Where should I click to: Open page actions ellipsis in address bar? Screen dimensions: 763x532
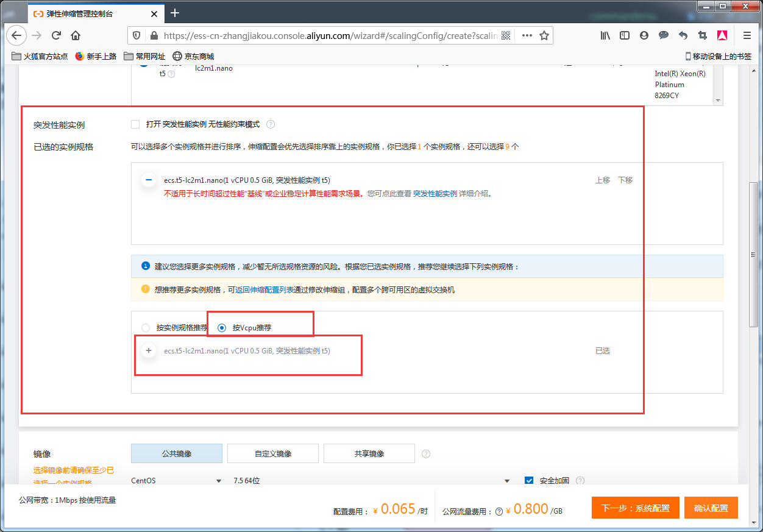pos(527,35)
